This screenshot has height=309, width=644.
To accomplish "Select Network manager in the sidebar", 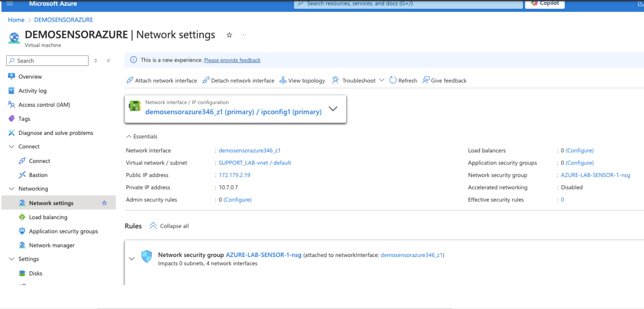I will pyautogui.click(x=52, y=245).
